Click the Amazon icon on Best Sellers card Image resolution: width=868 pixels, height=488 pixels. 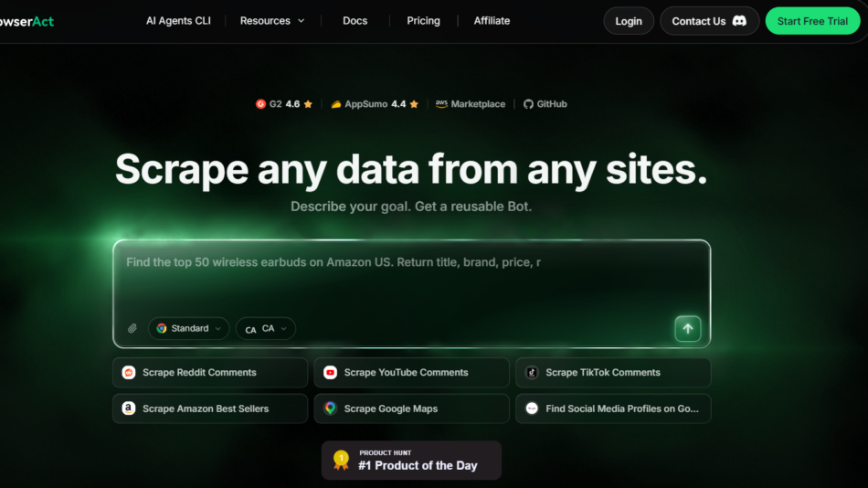pyautogui.click(x=129, y=408)
